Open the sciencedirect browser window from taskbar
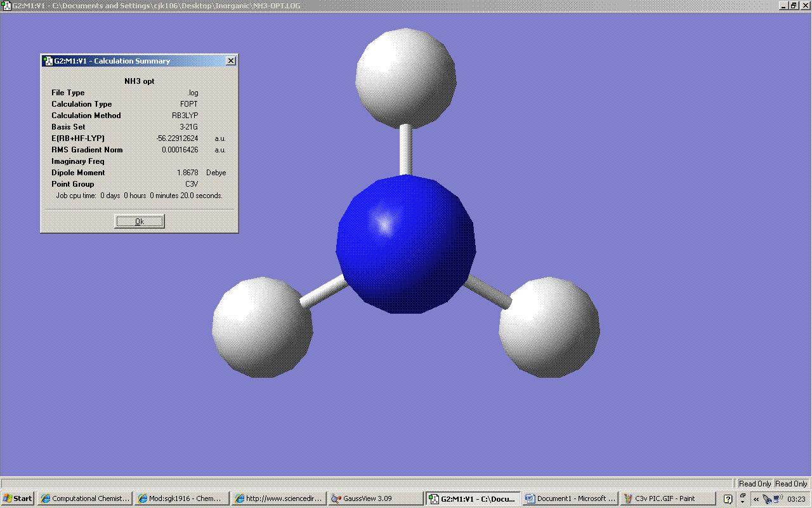Image resolution: width=812 pixels, height=508 pixels. pos(279,498)
